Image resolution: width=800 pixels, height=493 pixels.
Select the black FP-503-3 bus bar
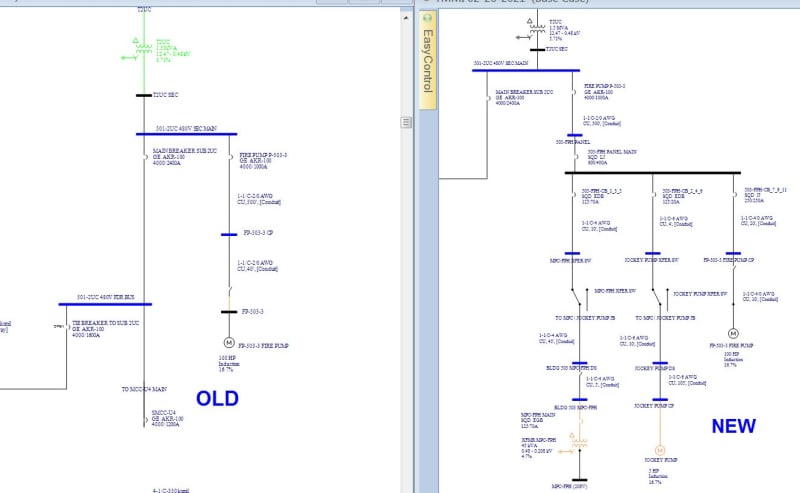coord(229,311)
